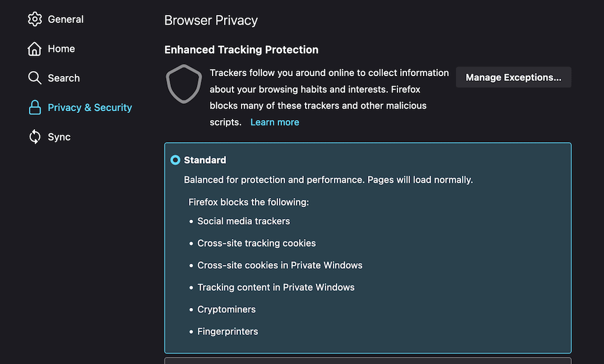Select the Privacy & Security category label
604x364 pixels.
[89, 107]
